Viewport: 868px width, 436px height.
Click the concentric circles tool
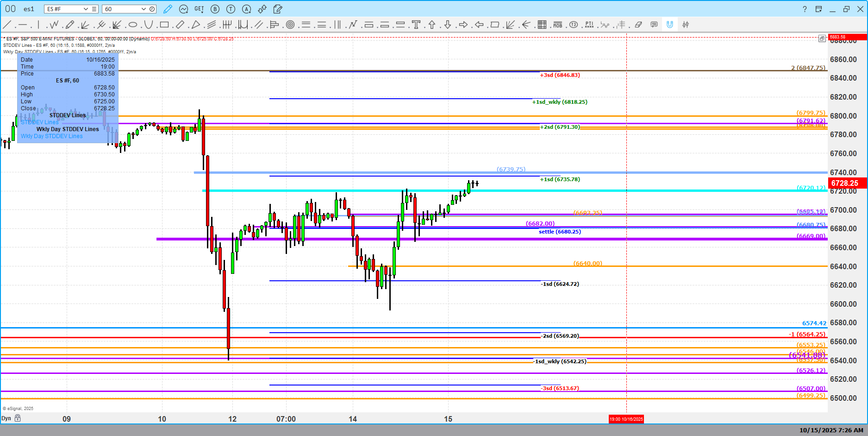290,25
